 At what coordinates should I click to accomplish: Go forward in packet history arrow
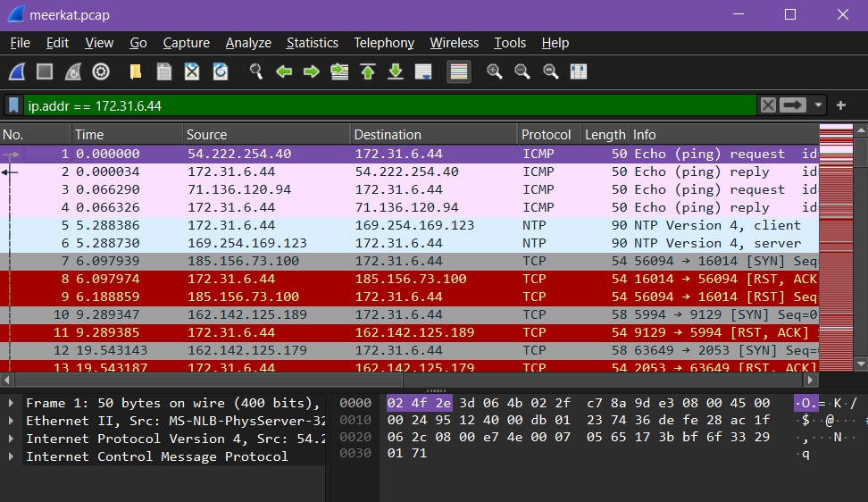[312, 71]
